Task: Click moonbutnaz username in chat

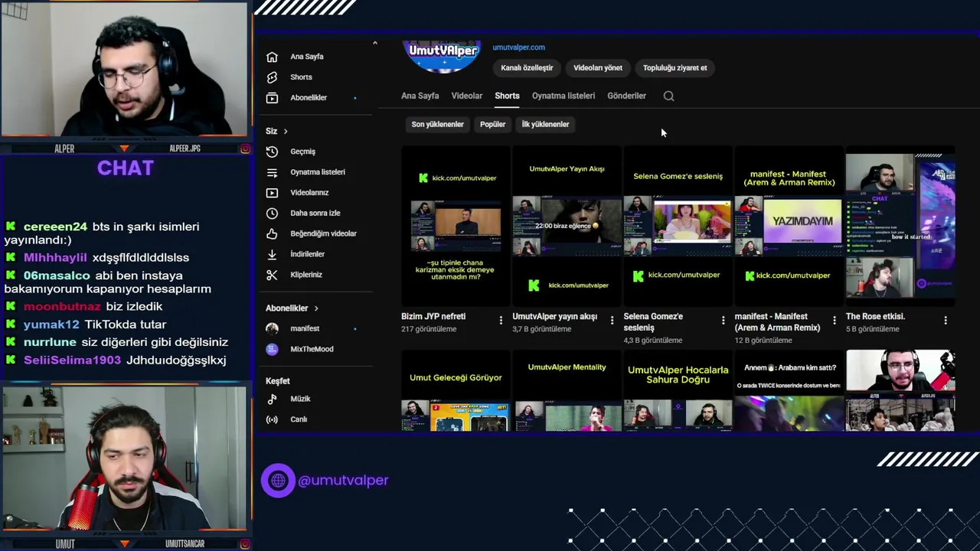Action: tap(62, 307)
